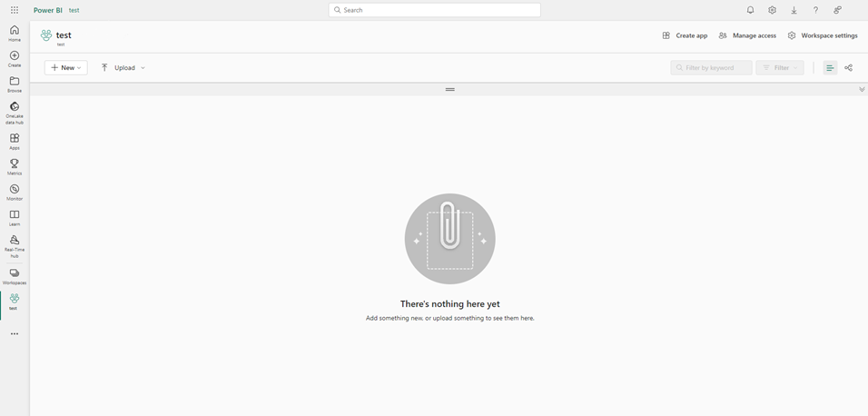
Task: Open the app launcher waffle icon
Action: pos(15,10)
